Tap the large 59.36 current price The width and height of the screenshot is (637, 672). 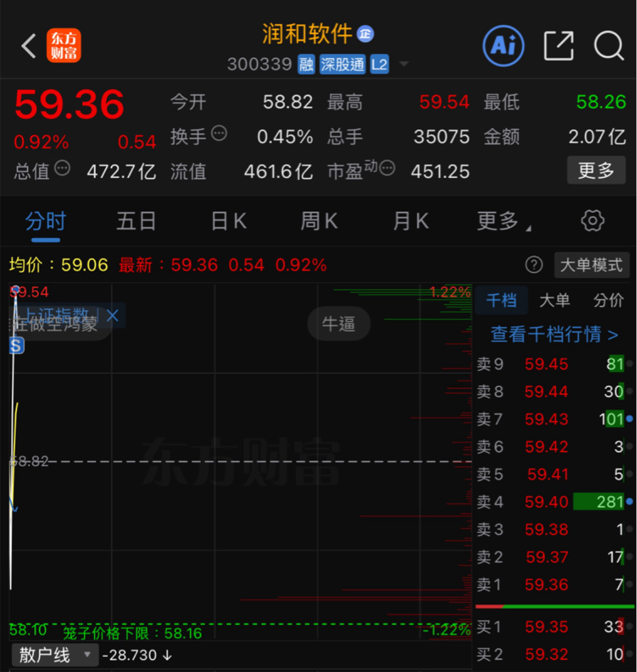[70, 104]
